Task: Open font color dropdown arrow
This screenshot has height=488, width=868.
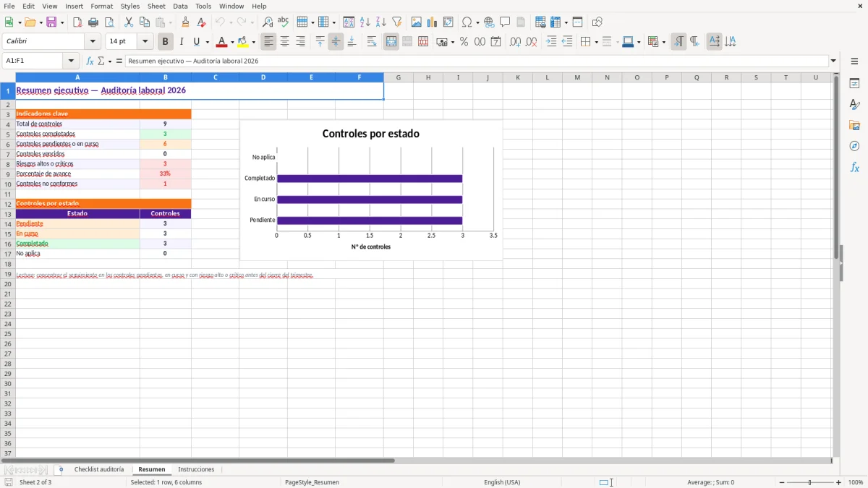Action: coord(232,42)
